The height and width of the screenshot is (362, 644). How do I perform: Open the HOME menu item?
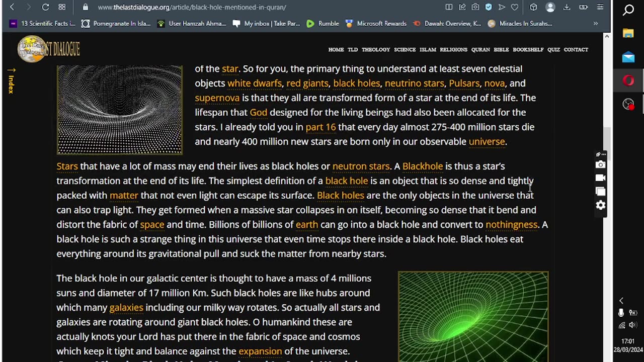coord(336,50)
